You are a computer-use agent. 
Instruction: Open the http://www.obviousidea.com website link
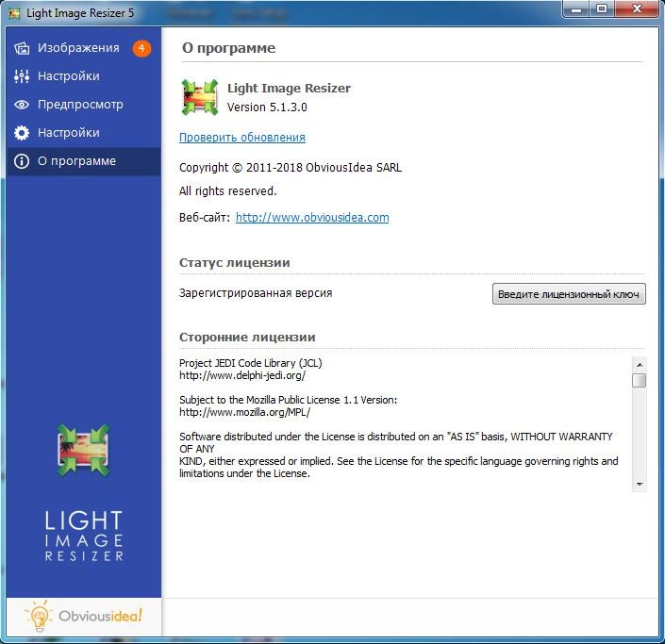[x=312, y=218]
